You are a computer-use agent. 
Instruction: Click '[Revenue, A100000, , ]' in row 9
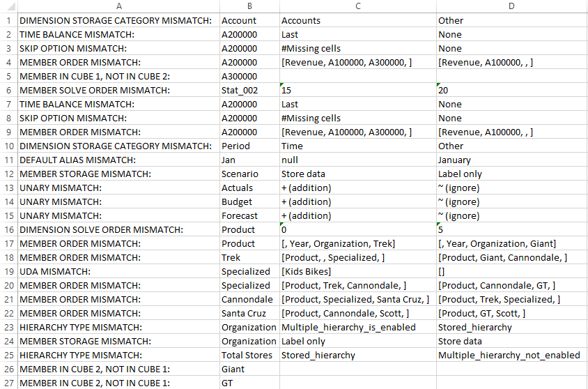(512, 132)
